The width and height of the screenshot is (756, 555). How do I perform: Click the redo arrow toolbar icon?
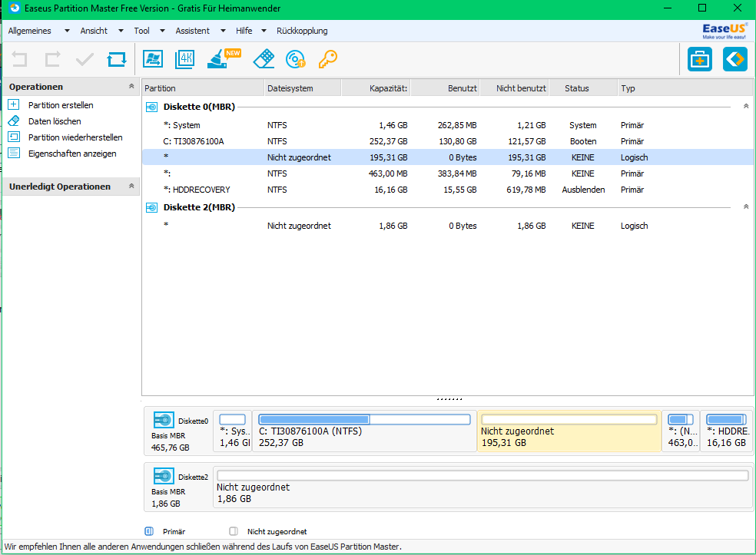[x=52, y=59]
